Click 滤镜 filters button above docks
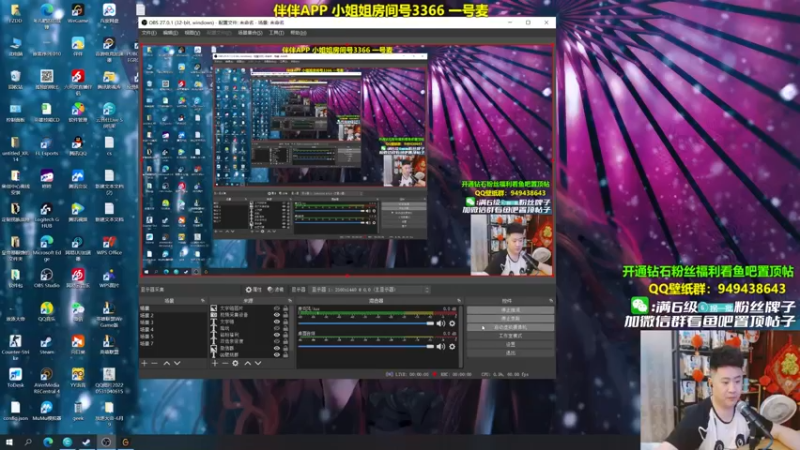 [x=276, y=290]
